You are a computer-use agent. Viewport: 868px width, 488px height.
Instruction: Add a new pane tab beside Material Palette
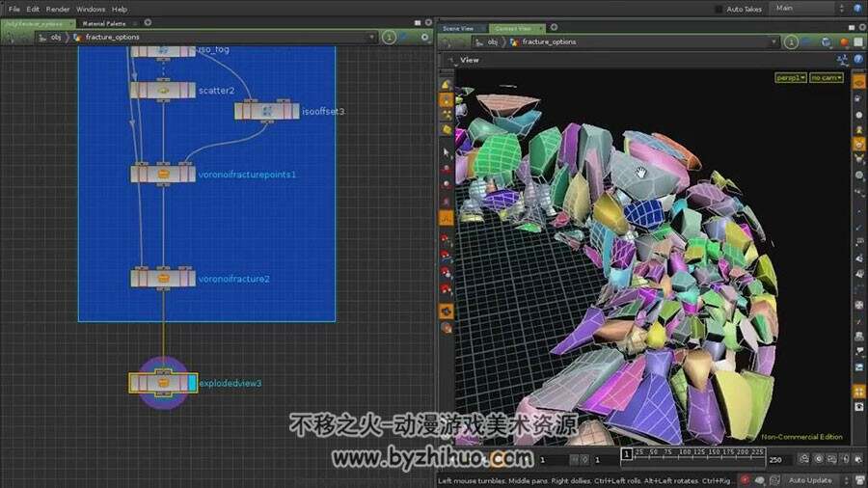[148, 23]
